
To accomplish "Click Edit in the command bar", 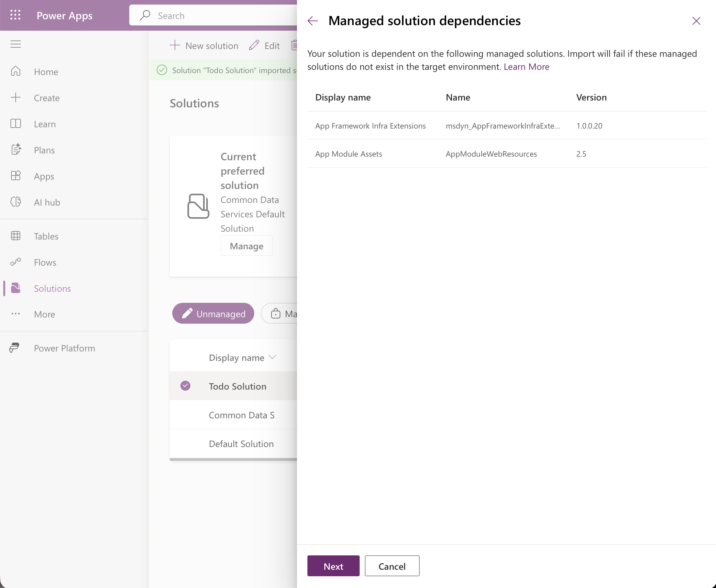I will tap(264, 45).
